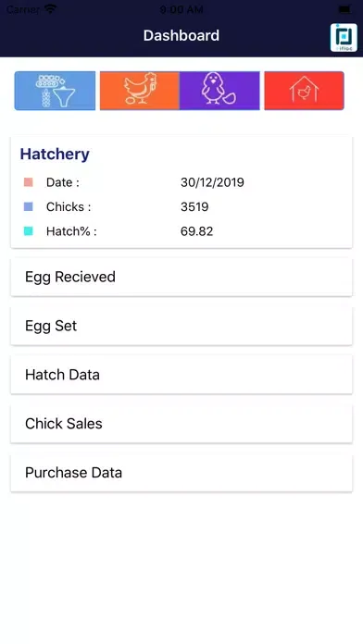Open the red poultry house tile

(x=304, y=91)
